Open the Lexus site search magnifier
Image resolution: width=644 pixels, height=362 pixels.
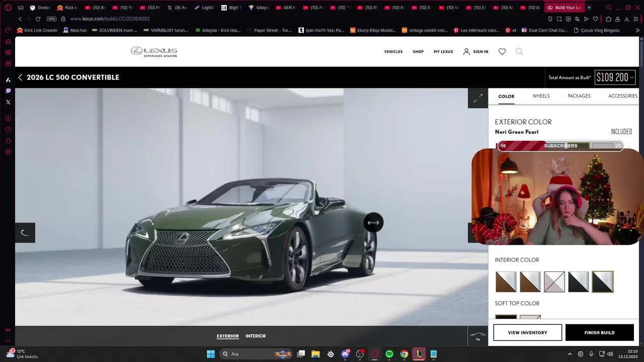coord(519,51)
